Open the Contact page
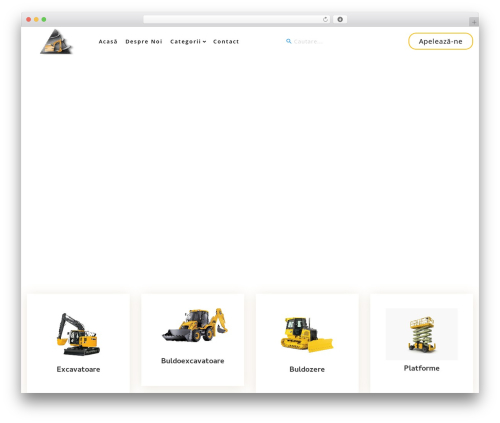 [x=226, y=42]
